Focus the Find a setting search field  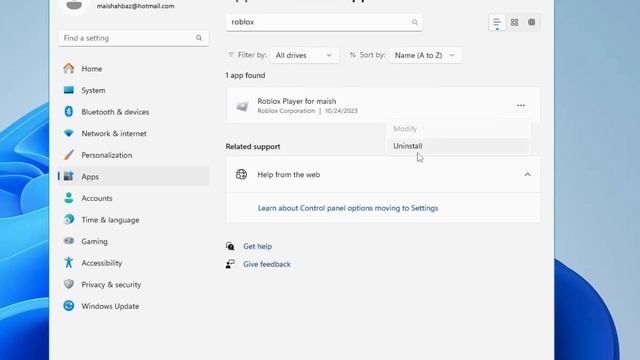[x=133, y=38]
